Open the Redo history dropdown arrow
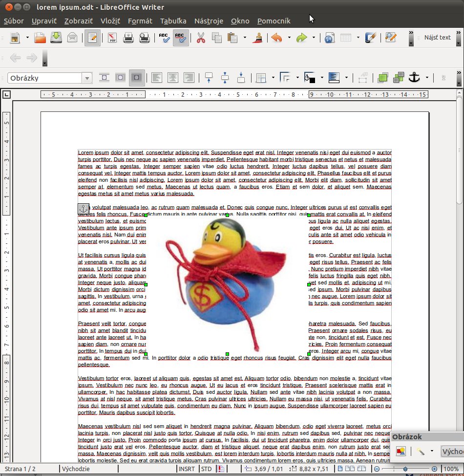464x476 pixels. 314,38
